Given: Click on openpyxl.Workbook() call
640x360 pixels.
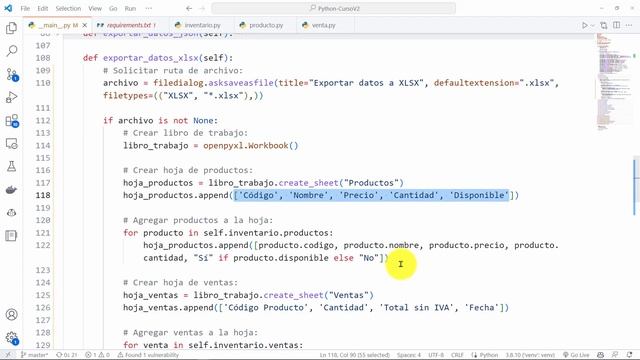Looking at the screenshot, I should pos(251,145).
